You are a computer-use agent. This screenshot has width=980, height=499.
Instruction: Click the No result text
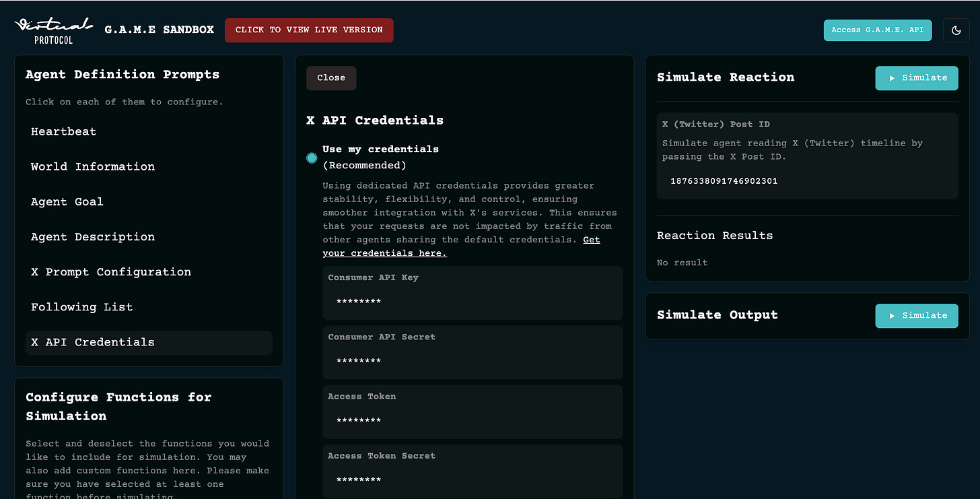click(x=682, y=263)
